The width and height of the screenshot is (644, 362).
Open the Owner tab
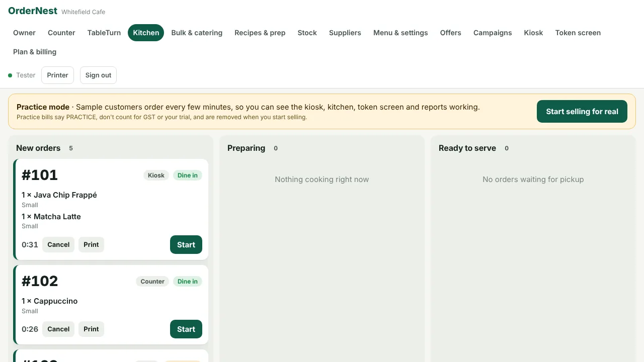click(x=24, y=33)
